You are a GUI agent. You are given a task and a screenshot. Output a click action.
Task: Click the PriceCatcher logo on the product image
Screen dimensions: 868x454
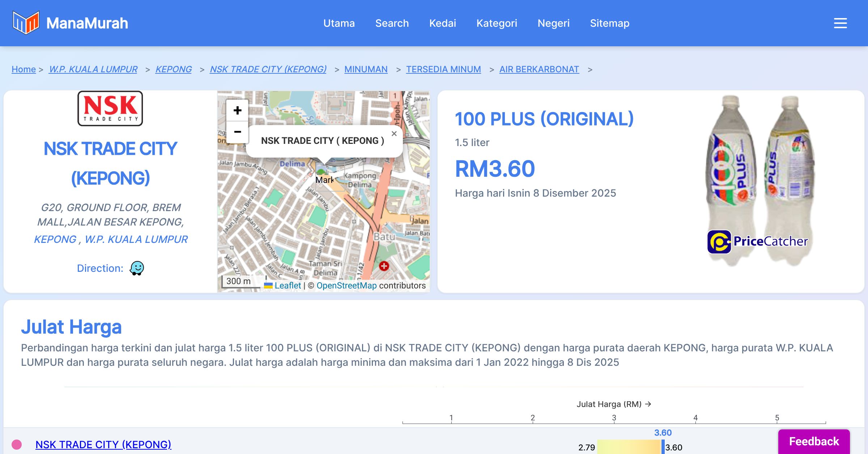click(x=757, y=241)
